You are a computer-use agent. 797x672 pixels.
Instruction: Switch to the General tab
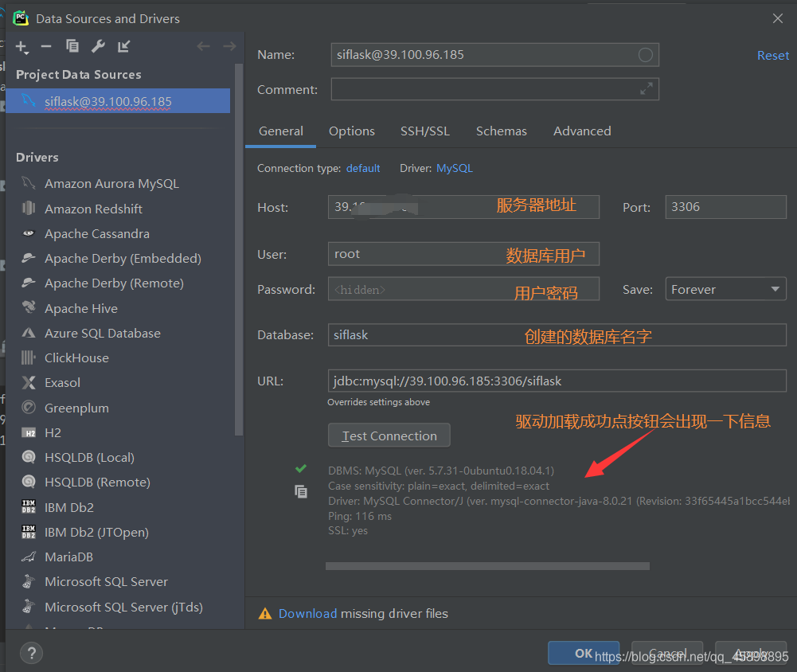click(x=280, y=131)
